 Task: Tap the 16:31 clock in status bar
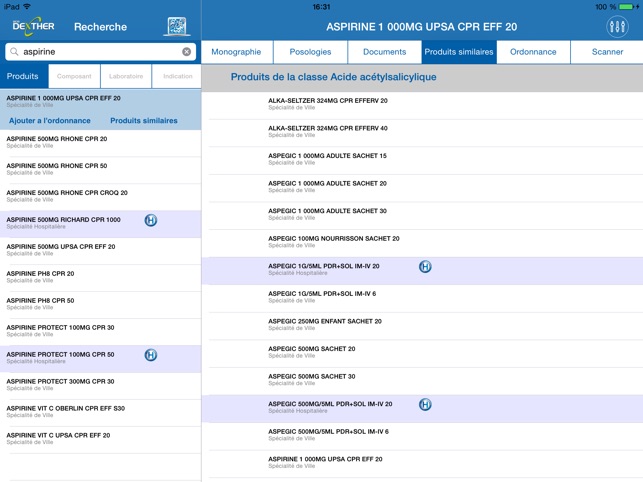(321, 7)
